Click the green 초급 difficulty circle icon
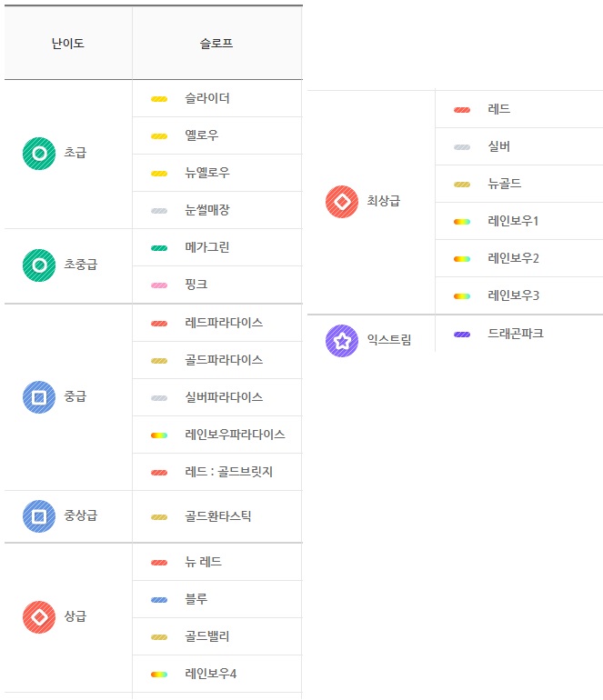The width and height of the screenshot is (603, 700). tap(39, 154)
